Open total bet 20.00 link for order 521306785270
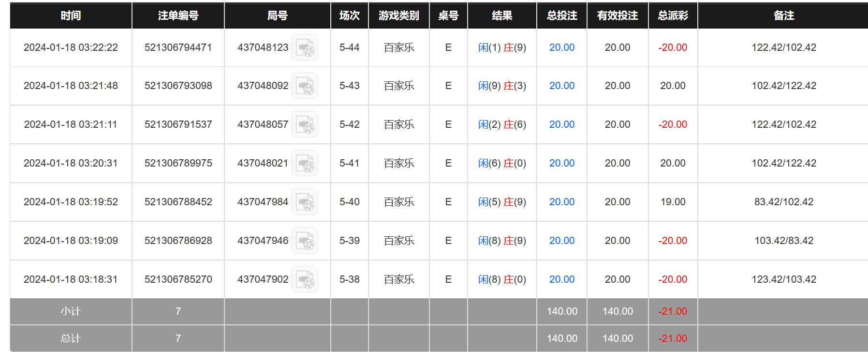Screen dimensions: 868x352 click(x=562, y=279)
